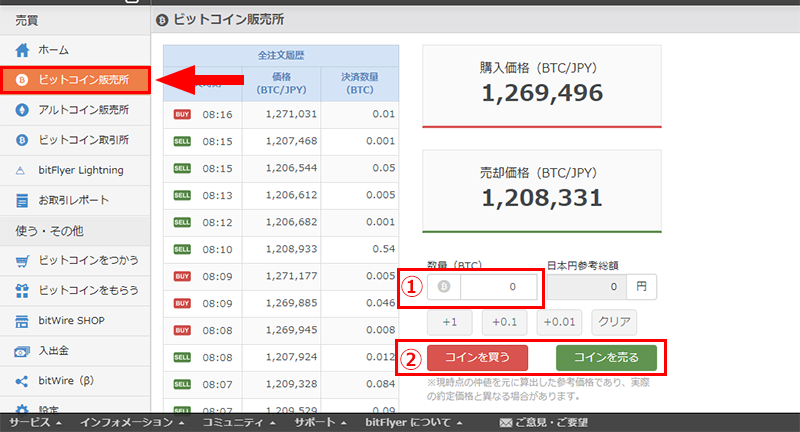
Task: Click the price 1,206,544
Action: (291, 168)
